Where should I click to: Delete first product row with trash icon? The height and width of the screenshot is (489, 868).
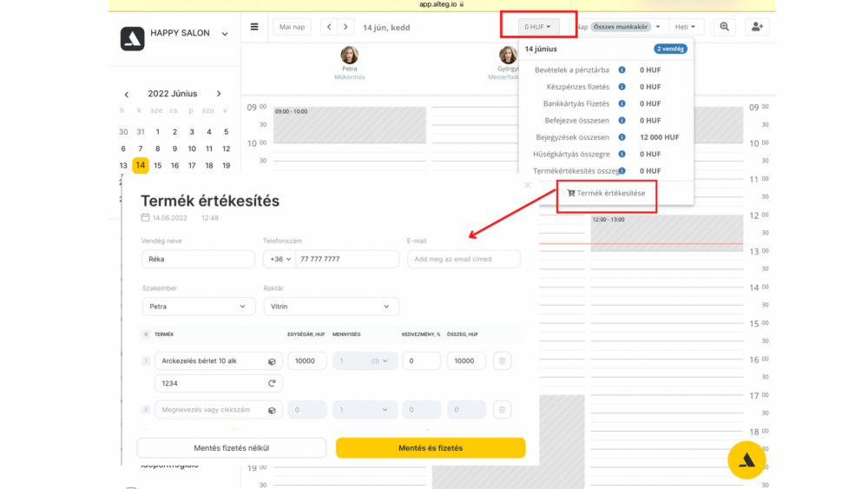[x=502, y=361]
